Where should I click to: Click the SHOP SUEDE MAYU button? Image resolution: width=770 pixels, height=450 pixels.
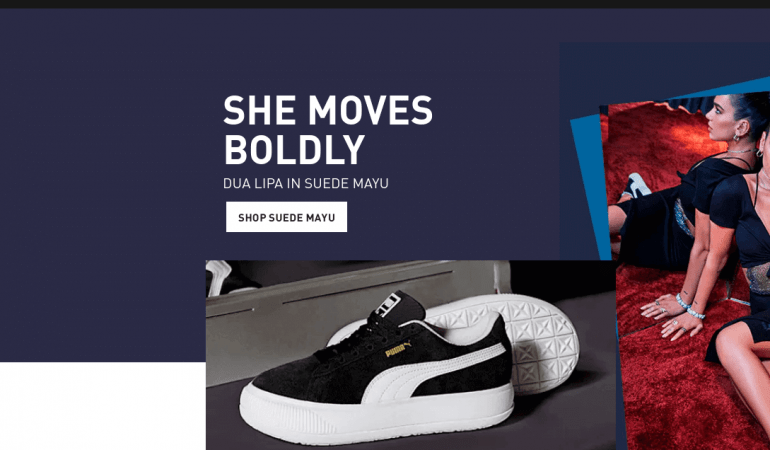pos(286,217)
